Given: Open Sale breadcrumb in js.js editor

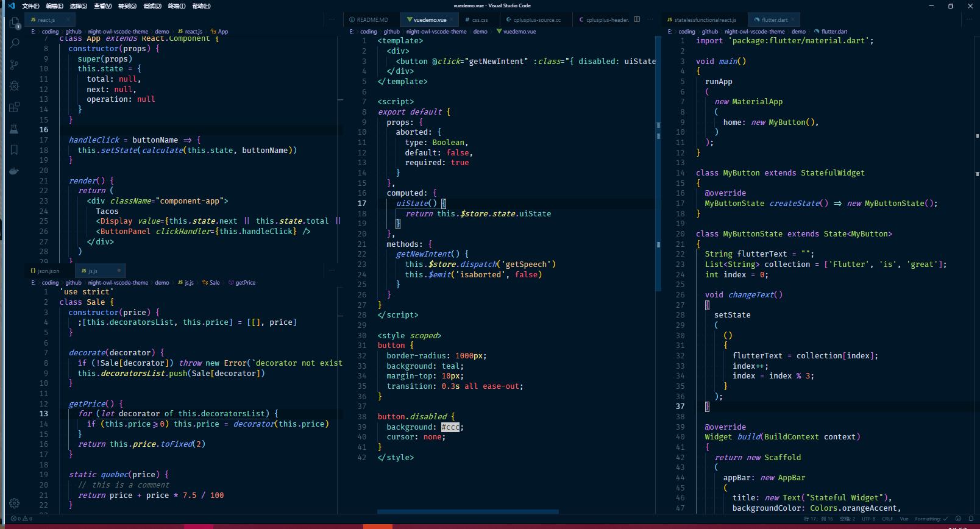Looking at the screenshot, I should [x=211, y=283].
